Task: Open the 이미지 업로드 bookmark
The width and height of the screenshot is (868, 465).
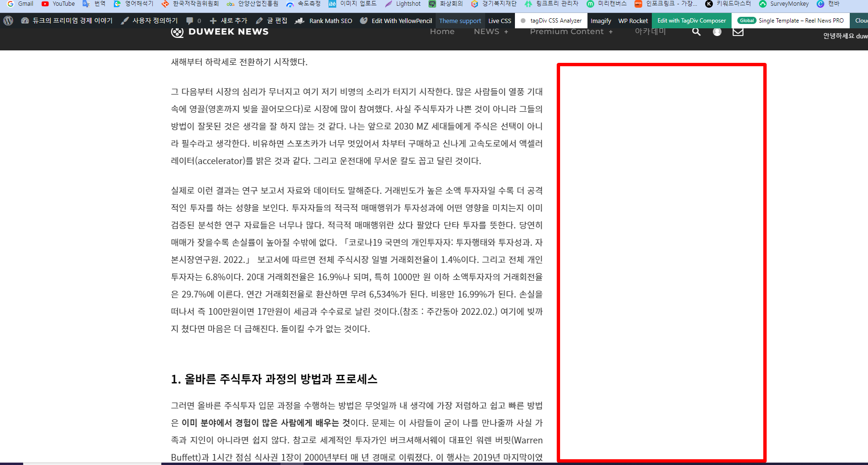Action: pos(353,4)
